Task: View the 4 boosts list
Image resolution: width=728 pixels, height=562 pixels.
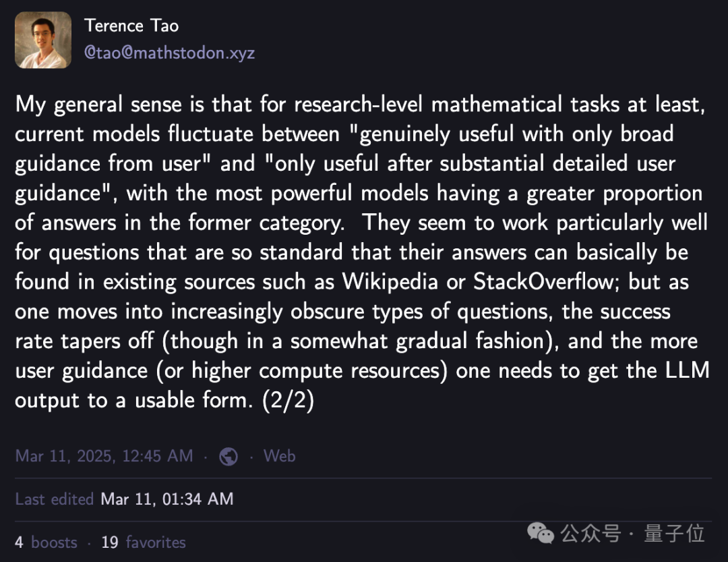Action: [x=46, y=542]
